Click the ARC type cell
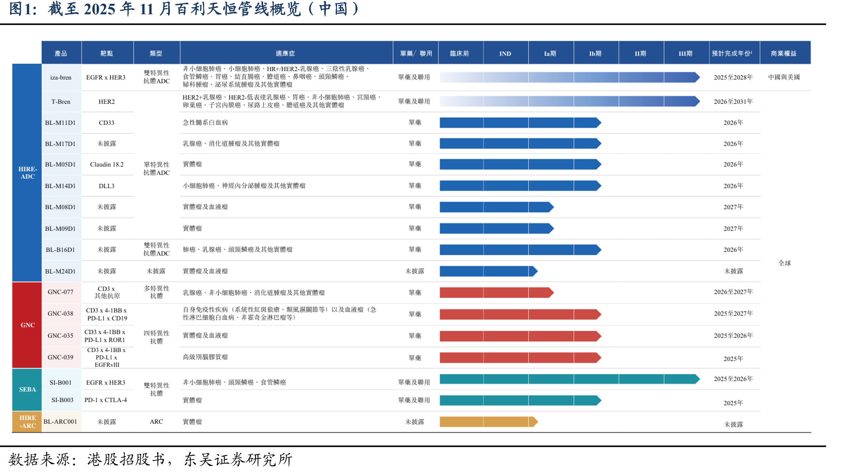This screenshot has width=868, height=473. click(x=156, y=422)
